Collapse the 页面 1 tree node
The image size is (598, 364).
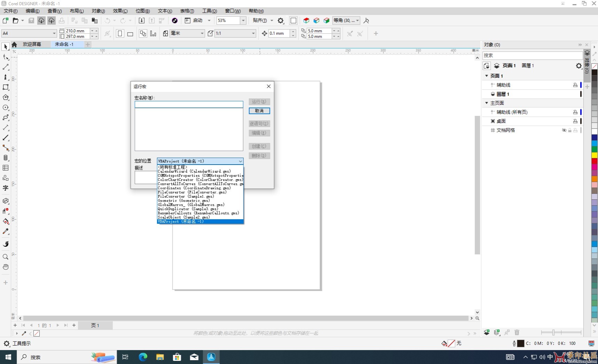[487, 76]
